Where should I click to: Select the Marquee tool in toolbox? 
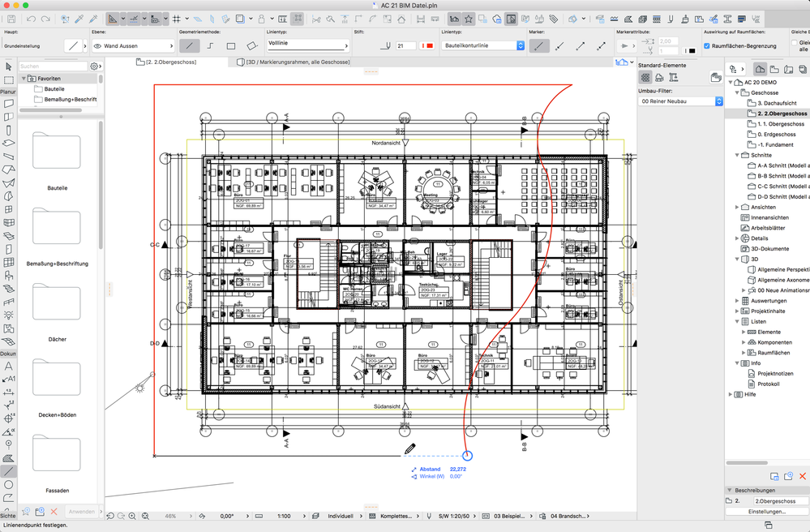coord(8,79)
